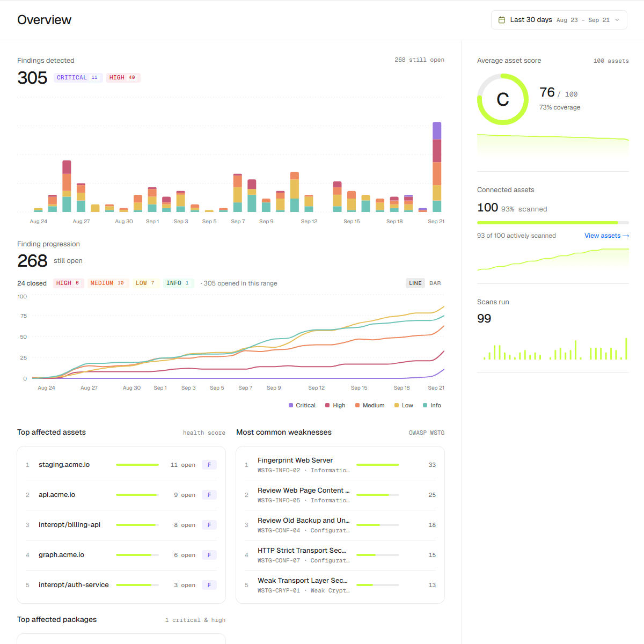This screenshot has height=644, width=644.
Task: Open the graph.acme.io asset row
Action: [x=121, y=555]
